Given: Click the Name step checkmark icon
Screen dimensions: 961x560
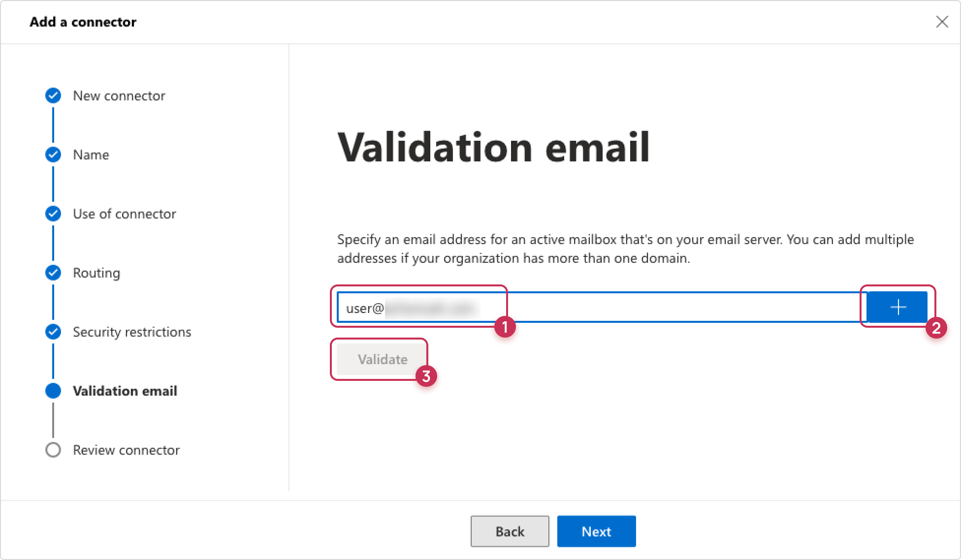Looking at the screenshot, I should click(x=53, y=155).
